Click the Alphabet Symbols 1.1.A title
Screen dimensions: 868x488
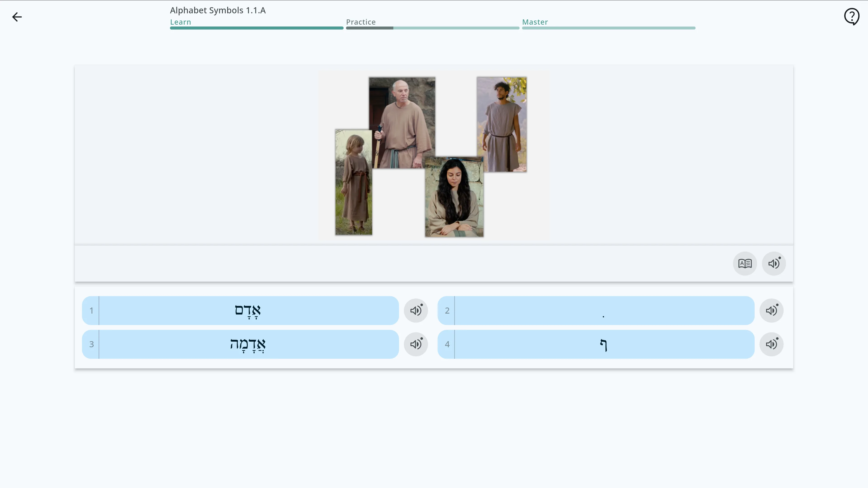point(218,10)
